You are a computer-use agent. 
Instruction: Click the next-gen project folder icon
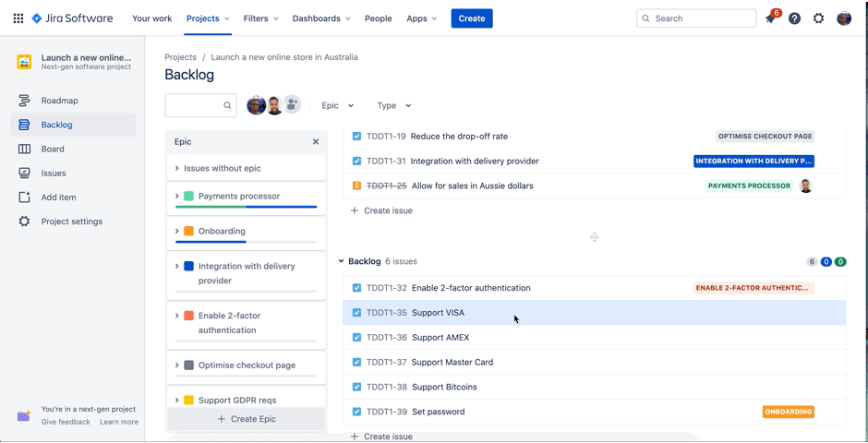click(x=23, y=416)
